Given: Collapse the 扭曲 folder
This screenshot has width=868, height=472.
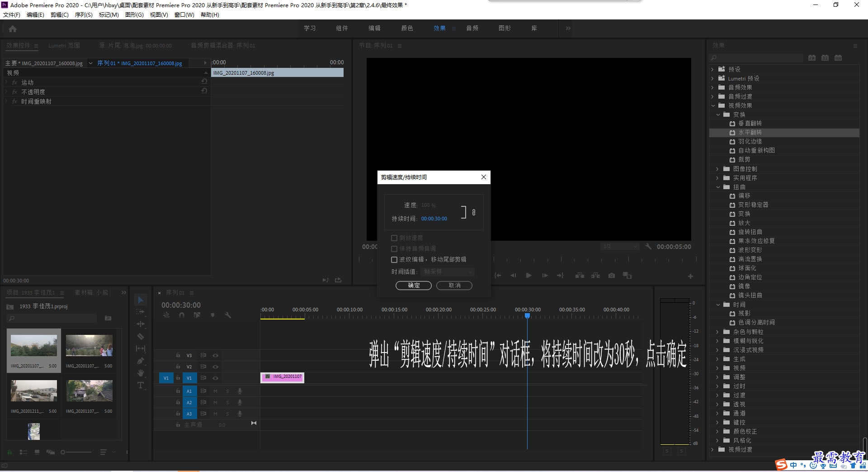Looking at the screenshot, I should (718, 187).
